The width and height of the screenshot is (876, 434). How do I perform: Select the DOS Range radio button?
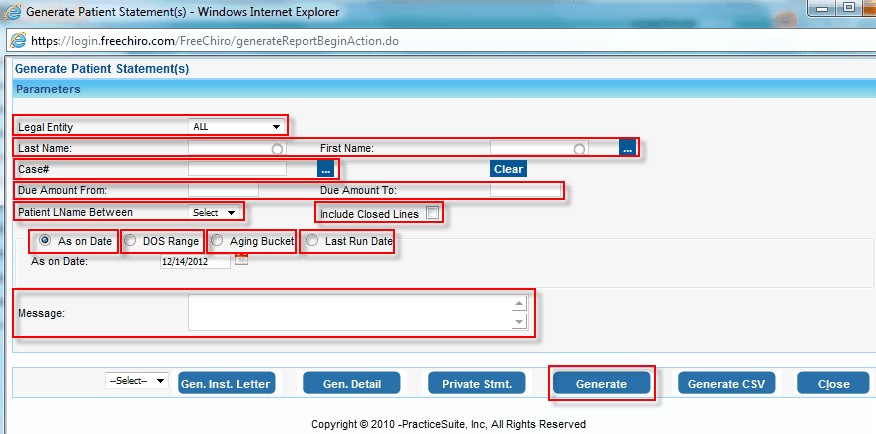click(x=130, y=241)
